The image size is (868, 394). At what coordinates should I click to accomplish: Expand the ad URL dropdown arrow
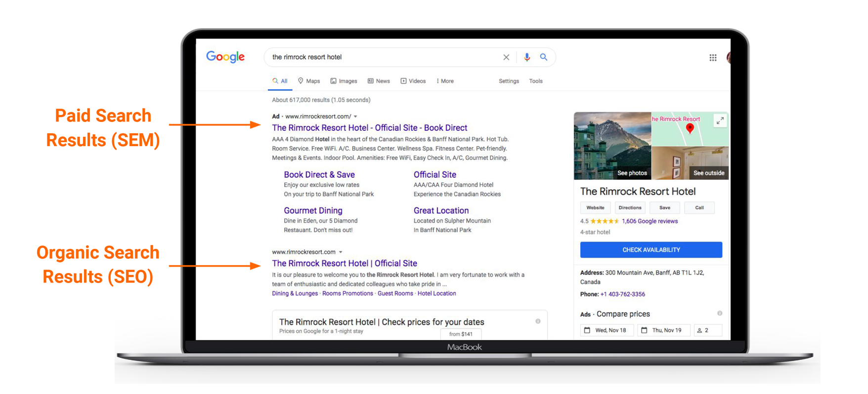(x=355, y=117)
